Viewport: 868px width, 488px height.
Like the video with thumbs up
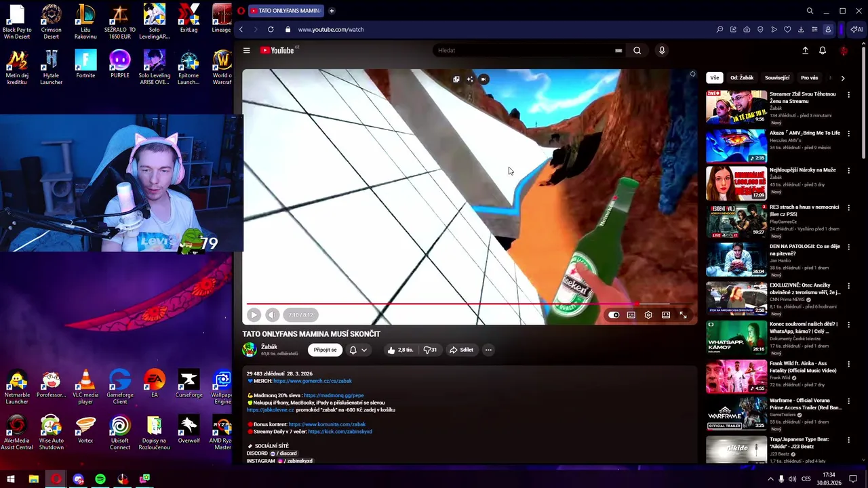(x=400, y=350)
